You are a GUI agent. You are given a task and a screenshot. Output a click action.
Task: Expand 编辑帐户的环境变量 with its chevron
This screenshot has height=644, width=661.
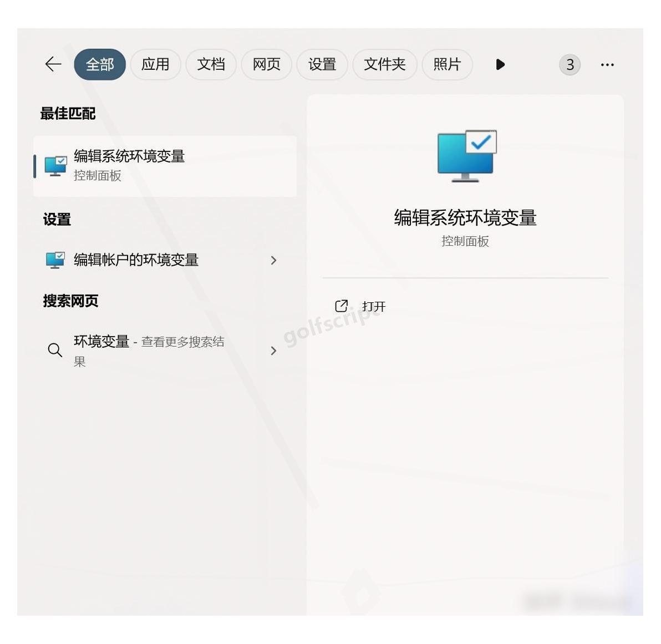273,260
